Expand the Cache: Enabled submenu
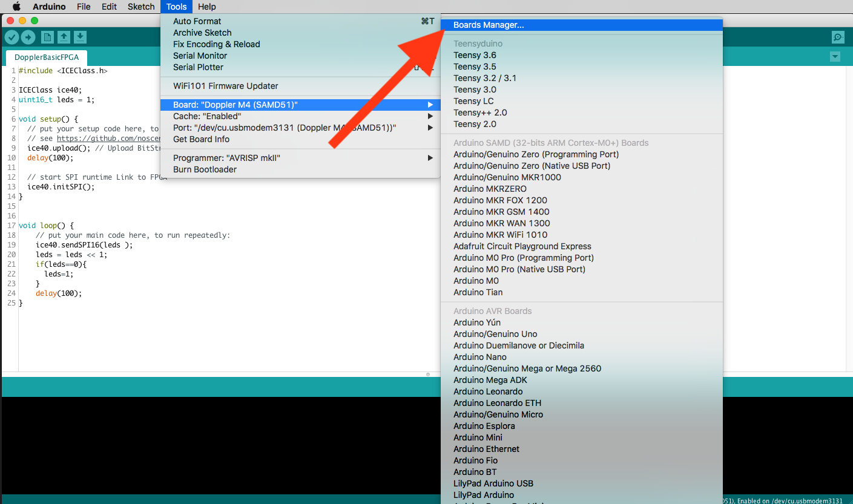Viewport: 853px width, 504px height. pyautogui.click(x=300, y=116)
